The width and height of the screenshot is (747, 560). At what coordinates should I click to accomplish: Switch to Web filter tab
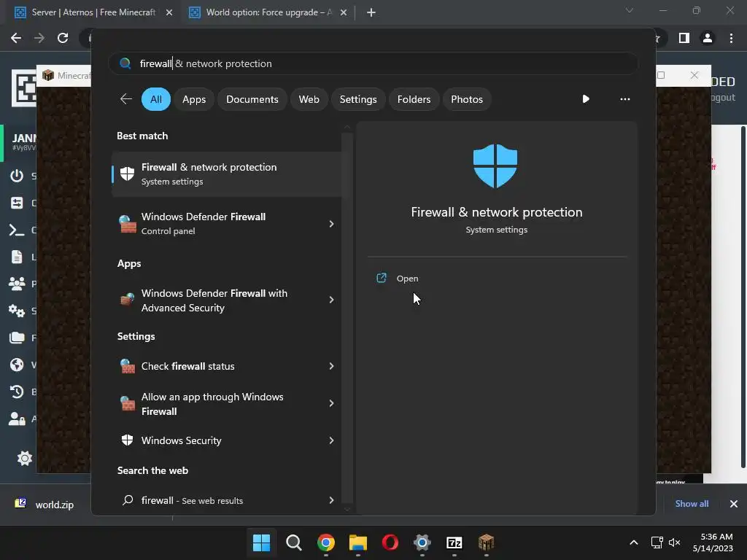point(309,99)
